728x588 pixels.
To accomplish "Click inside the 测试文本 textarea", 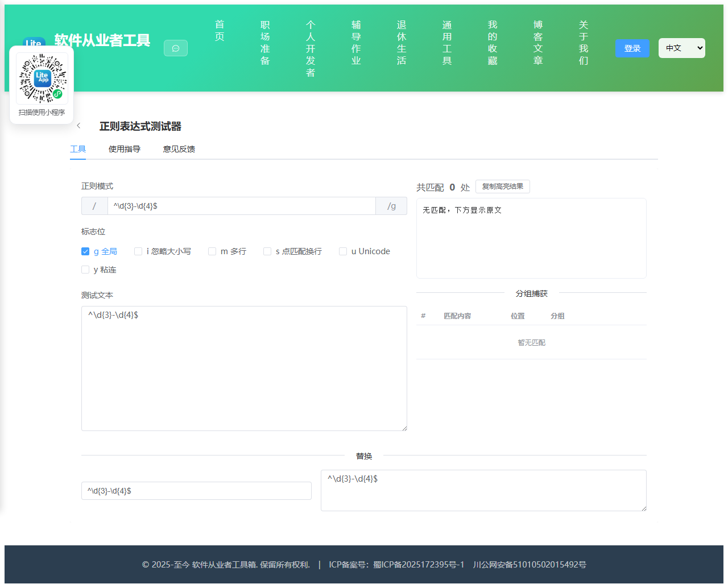I will [244, 368].
